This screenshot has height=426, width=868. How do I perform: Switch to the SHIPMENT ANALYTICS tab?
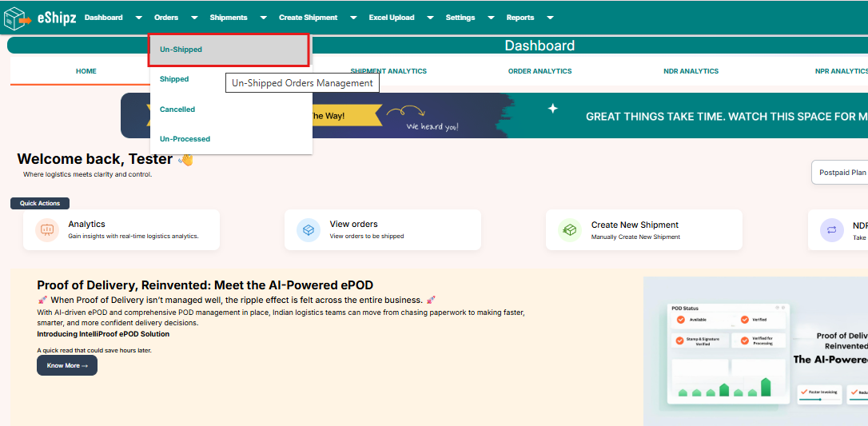click(x=388, y=71)
